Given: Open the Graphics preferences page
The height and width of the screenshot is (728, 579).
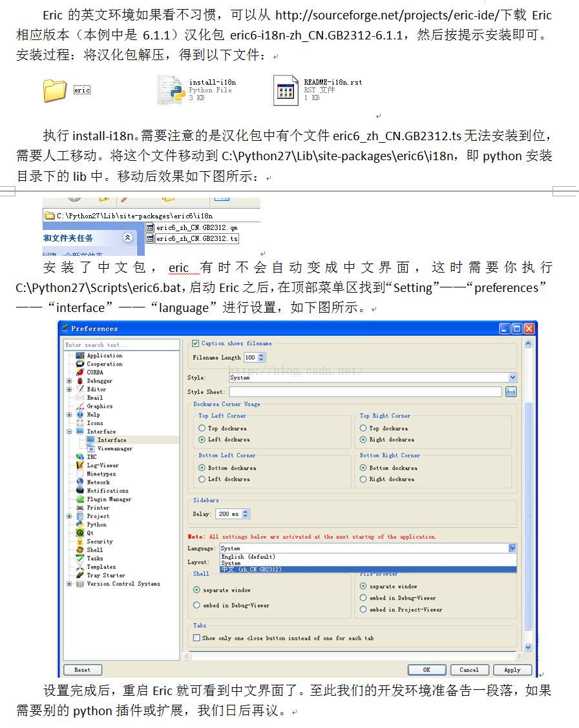Looking at the screenshot, I should (100, 406).
